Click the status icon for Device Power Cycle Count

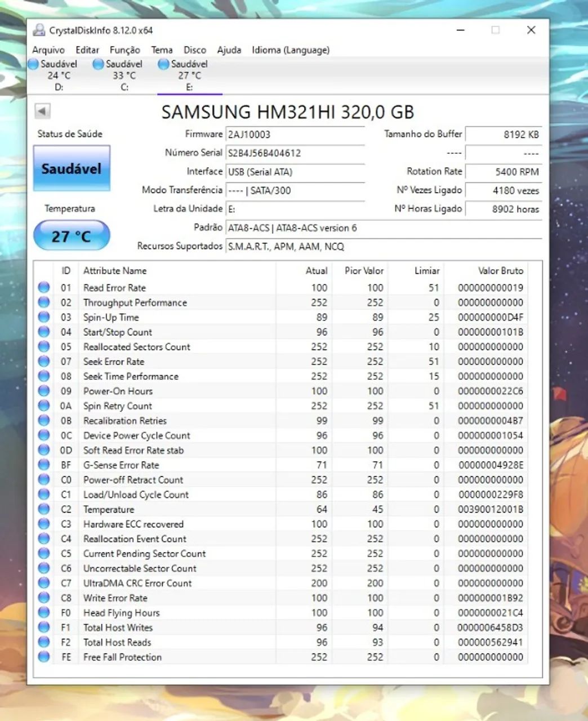click(43, 435)
